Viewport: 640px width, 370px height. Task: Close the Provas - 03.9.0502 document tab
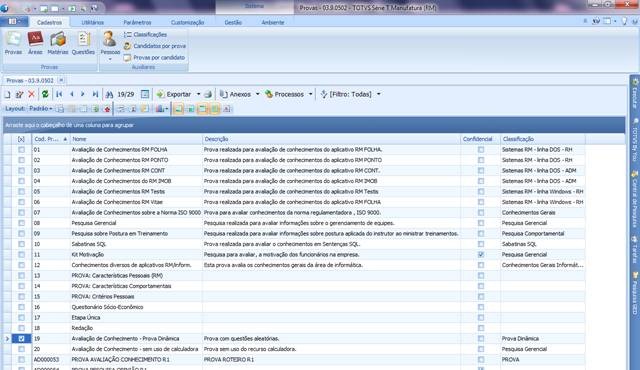click(61, 80)
